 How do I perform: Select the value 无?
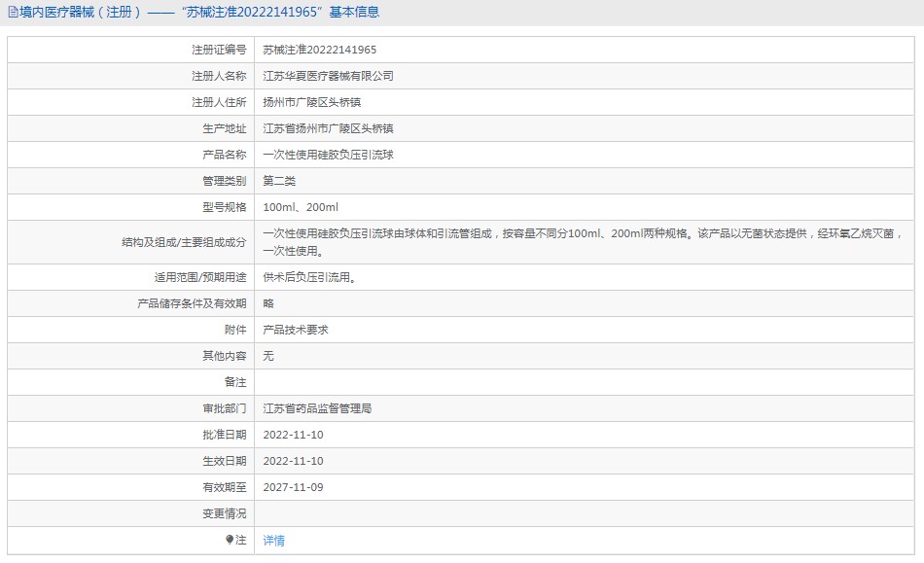tap(268, 356)
